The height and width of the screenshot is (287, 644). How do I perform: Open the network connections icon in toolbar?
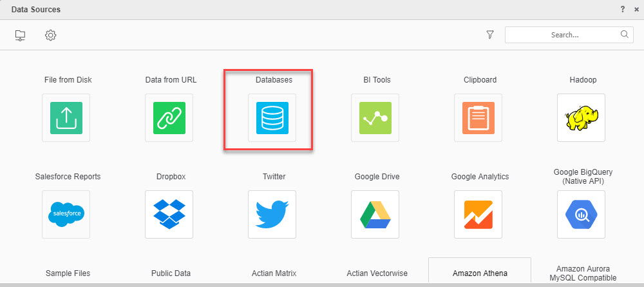click(20, 35)
